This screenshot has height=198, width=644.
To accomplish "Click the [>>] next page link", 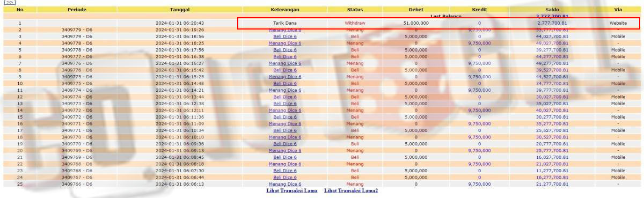I will [9, 3].
